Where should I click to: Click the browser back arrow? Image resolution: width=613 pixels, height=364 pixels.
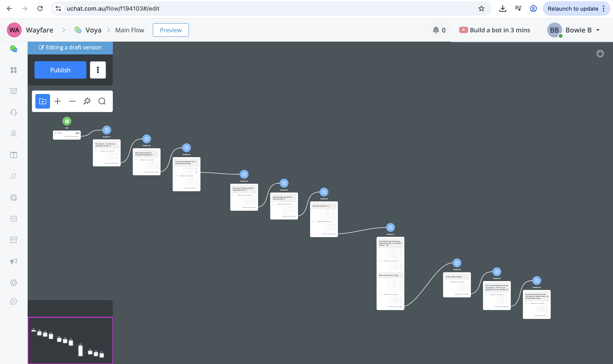click(x=9, y=9)
